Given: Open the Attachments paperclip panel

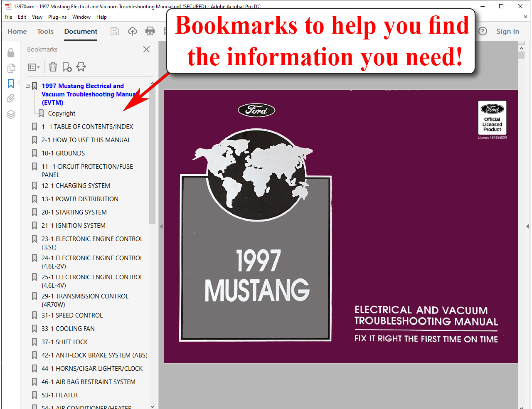Looking at the screenshot, I should pyautogui.click(x=11, y=98).
